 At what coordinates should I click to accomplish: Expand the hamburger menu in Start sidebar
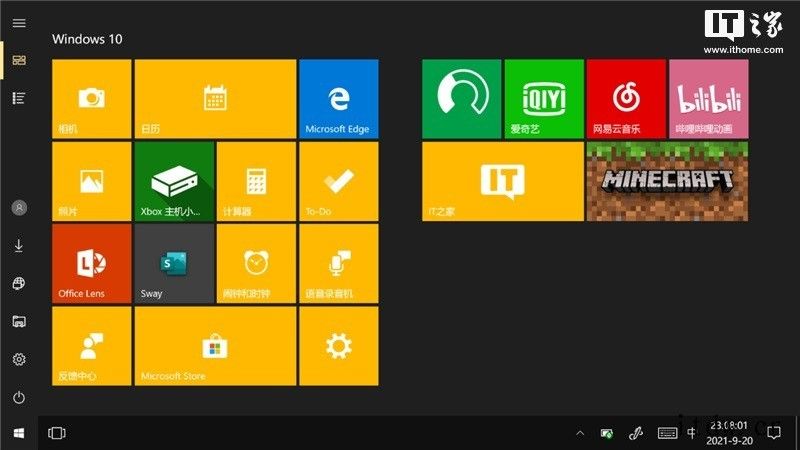point(19,23)
